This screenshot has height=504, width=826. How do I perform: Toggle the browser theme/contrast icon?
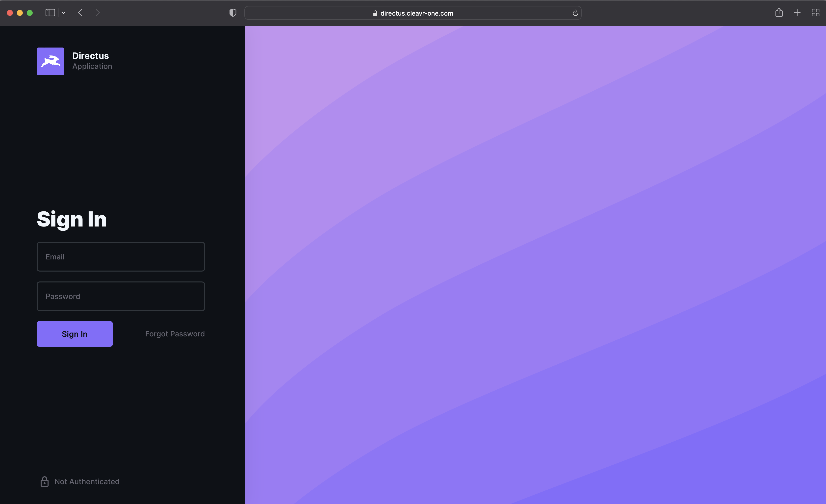click(x=232, y=13)
